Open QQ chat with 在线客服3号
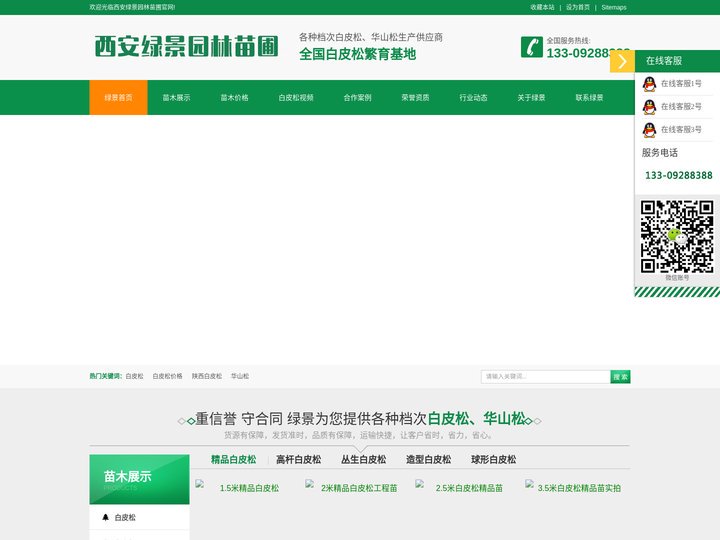Screen dimensions: 720x540 click(x=674, y=129)
